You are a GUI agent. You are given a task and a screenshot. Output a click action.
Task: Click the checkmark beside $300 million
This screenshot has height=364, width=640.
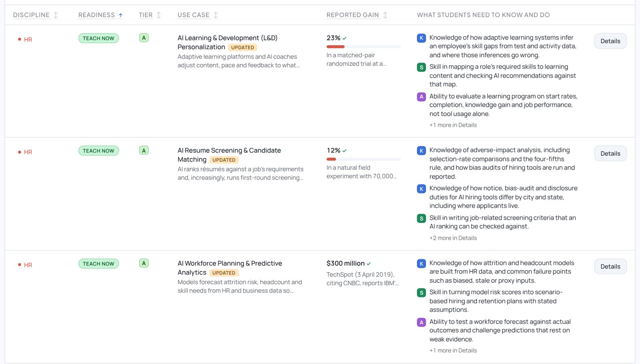click(368, 264)
